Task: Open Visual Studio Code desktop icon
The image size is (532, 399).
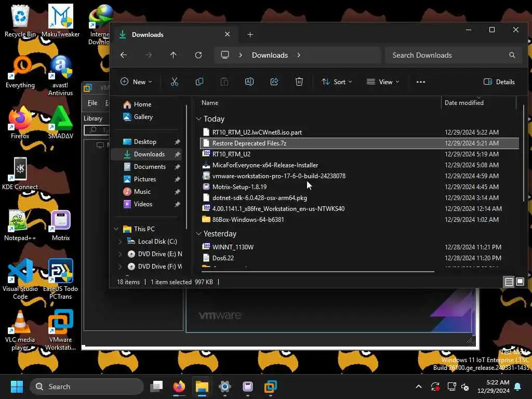Action: [x=20, y=279]
